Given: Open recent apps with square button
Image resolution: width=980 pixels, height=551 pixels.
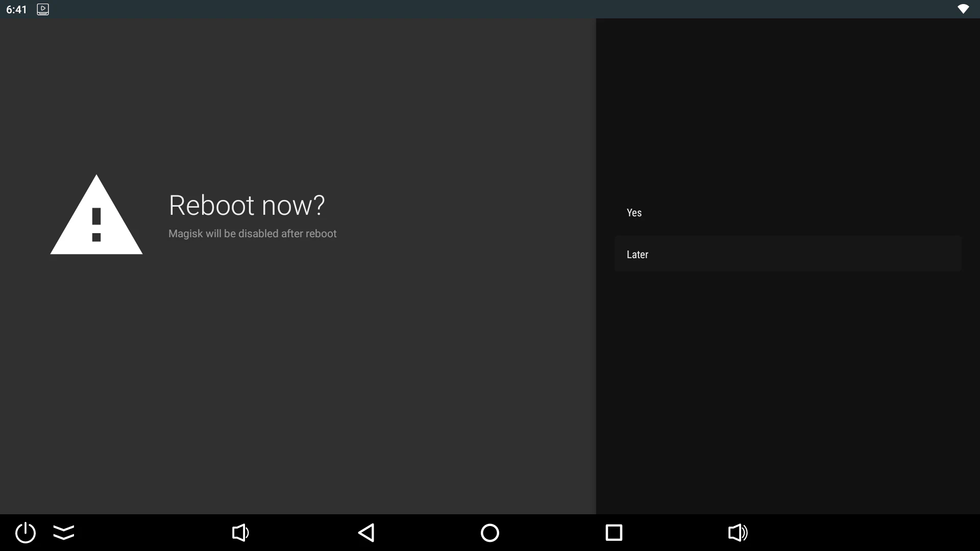Looking at the screenshot, I should pos(614,533).
